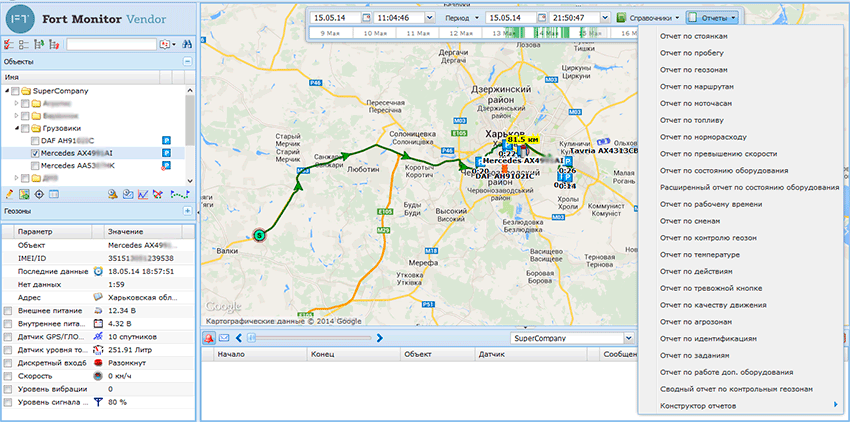Open the start date calendar picker

366,18
